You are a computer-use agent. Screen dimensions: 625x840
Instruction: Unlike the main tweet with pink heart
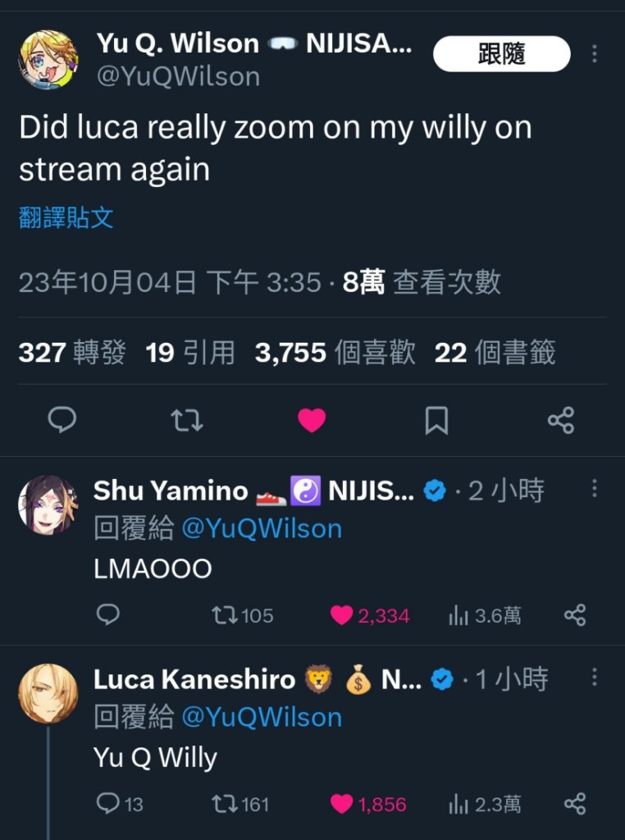point(312,420)
